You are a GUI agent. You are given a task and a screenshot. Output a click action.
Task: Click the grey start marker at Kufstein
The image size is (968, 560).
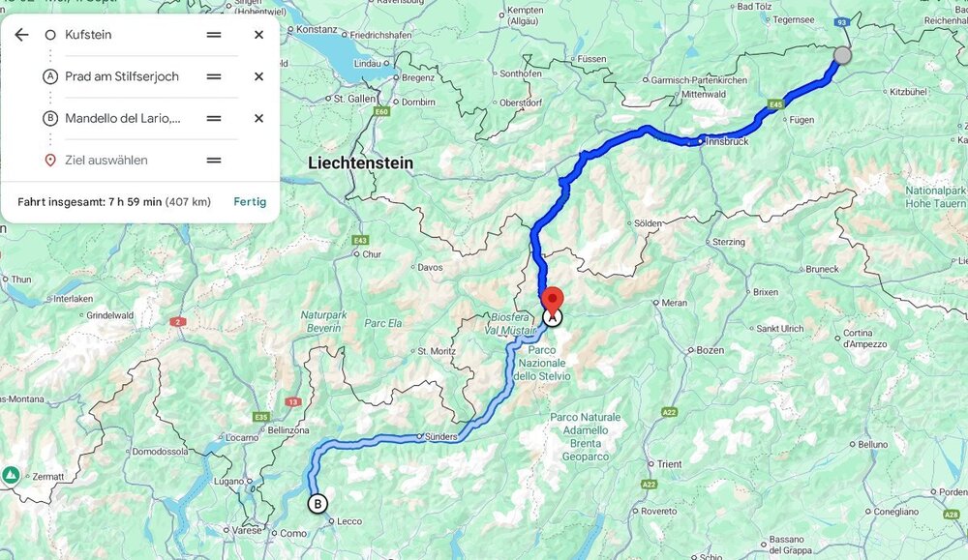[842, 55]
